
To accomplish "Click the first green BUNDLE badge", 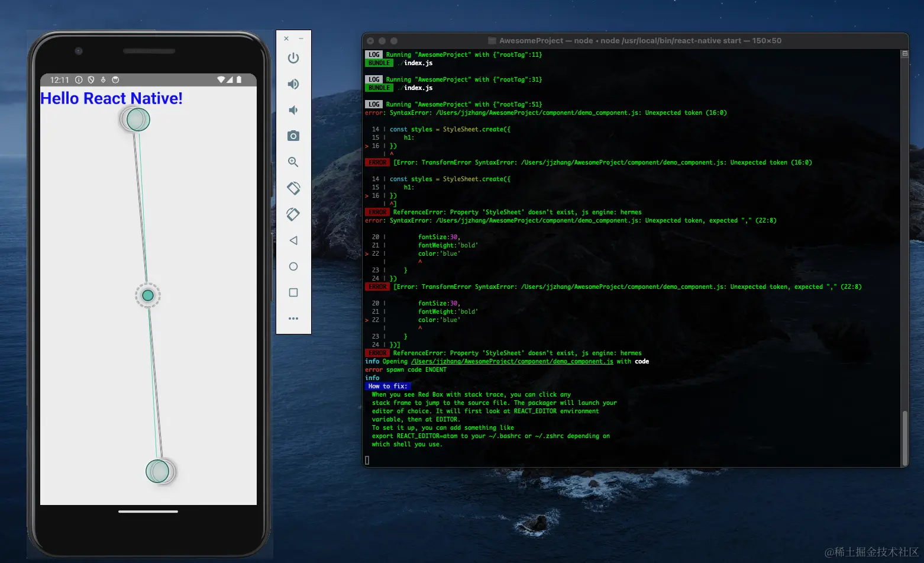I will point(379,63).
